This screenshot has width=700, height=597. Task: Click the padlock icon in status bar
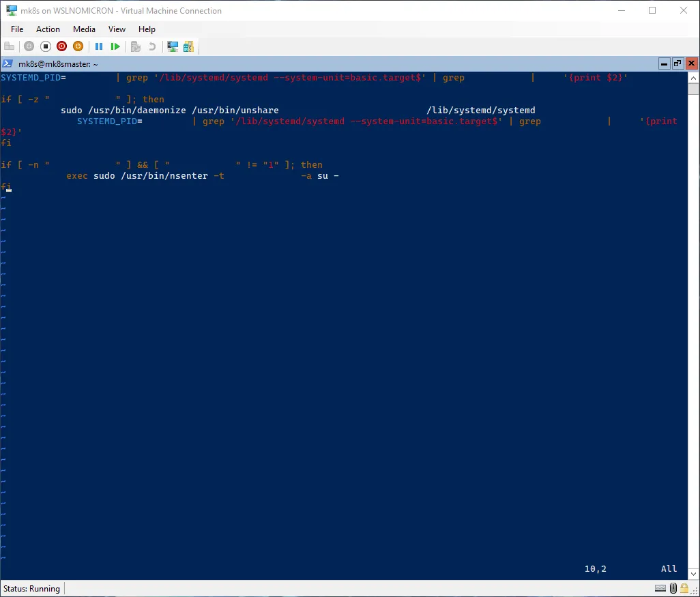tap(685, 588)
